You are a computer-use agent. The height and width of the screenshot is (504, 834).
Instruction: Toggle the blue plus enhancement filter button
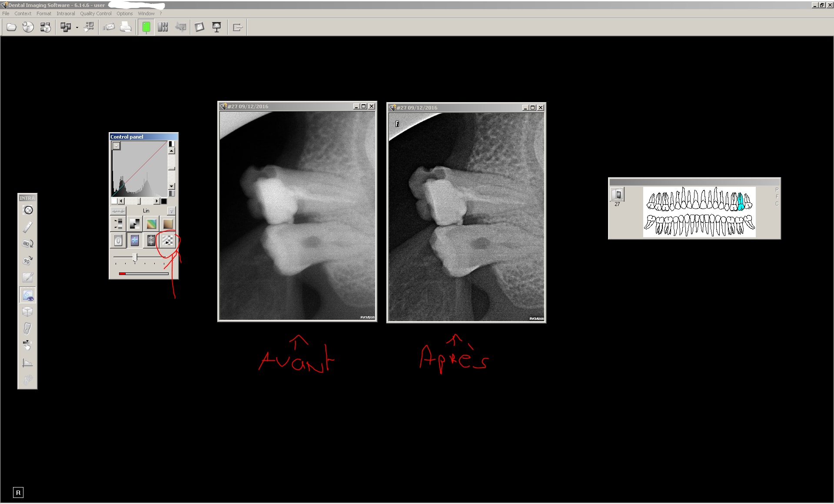[135, 240]
